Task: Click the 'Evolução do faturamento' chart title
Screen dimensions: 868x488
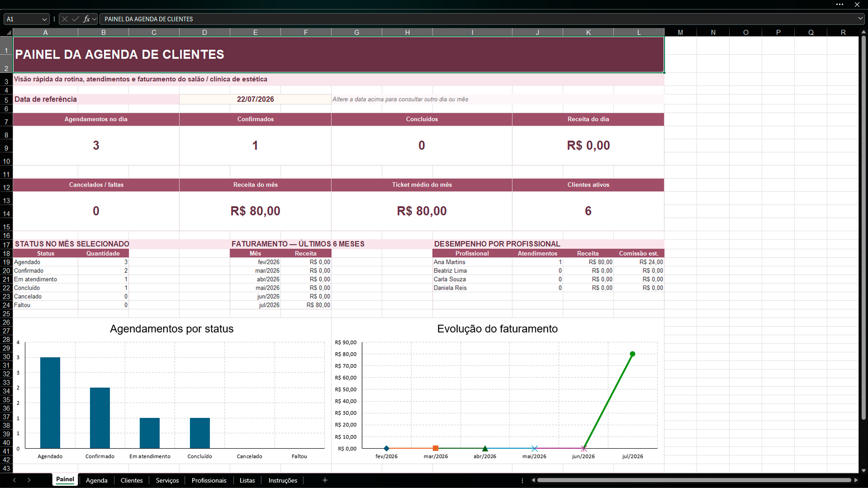Action: 497,328
